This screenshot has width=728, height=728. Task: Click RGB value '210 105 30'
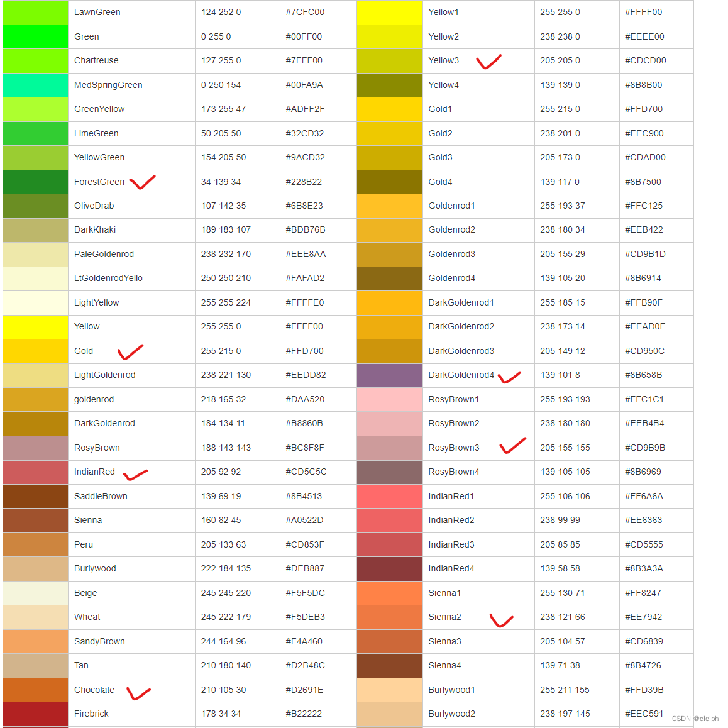pos(223,690)
